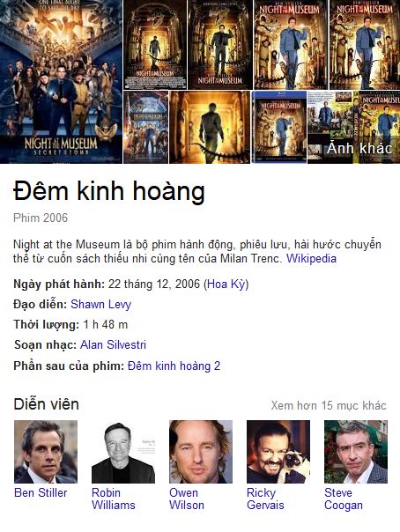400x532 pixels.
Task: Open the Alan Silvestri composer link
Action: pos(113,344)
